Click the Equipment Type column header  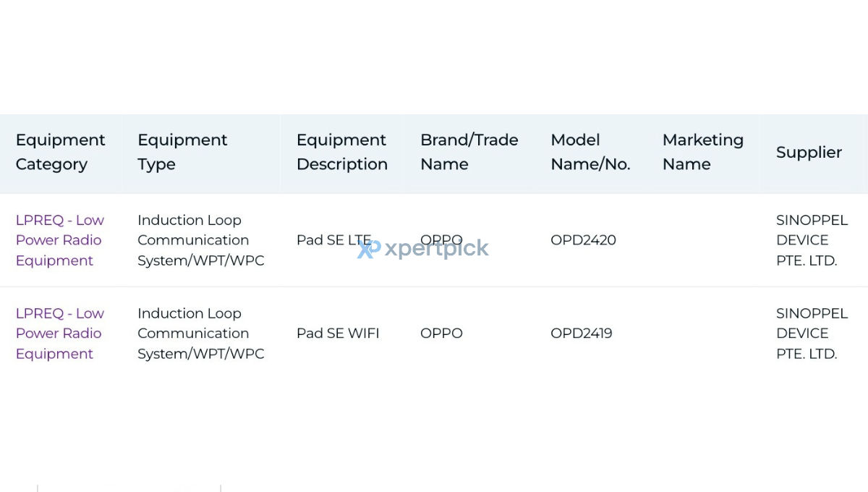click(182, 152)
